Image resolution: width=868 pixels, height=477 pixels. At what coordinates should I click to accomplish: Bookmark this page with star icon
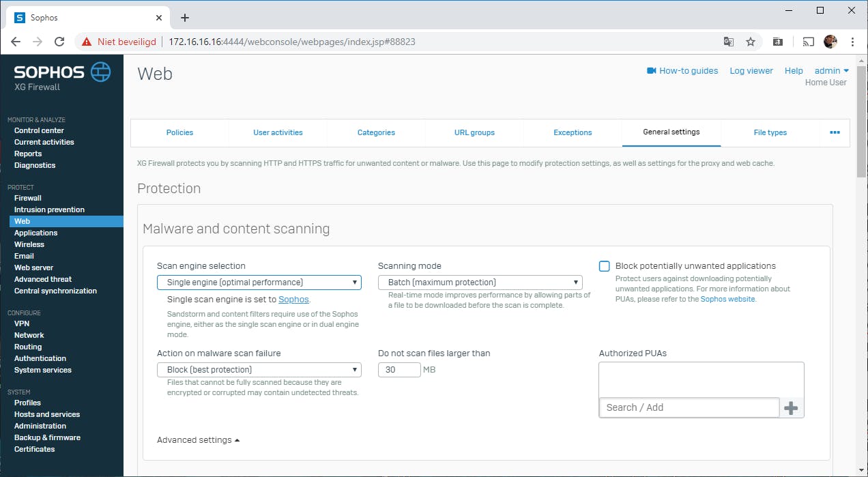[751, 42]
